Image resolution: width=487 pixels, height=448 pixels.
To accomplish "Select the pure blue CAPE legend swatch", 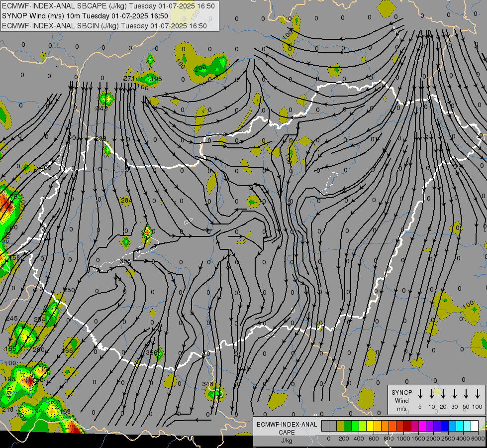I will (x=445, y=426).
